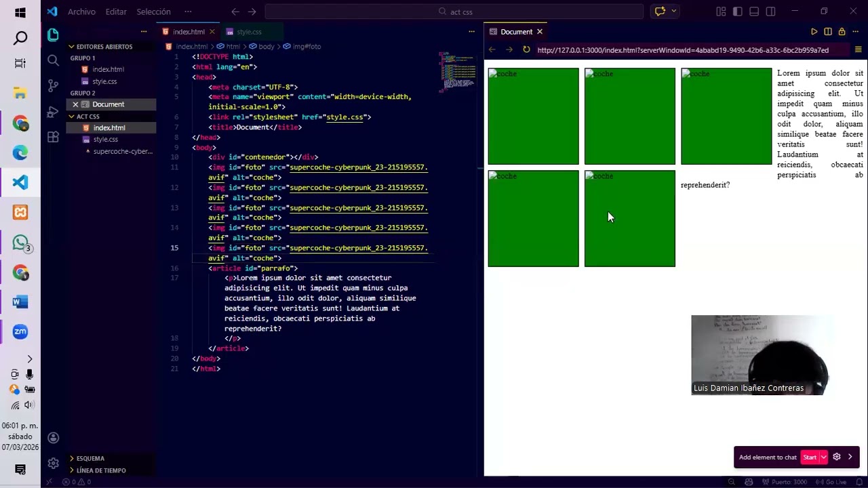The height and width of the screenshot is (488, 868).
Task: Open the Selección menu
Action: [x=153, y=12]
